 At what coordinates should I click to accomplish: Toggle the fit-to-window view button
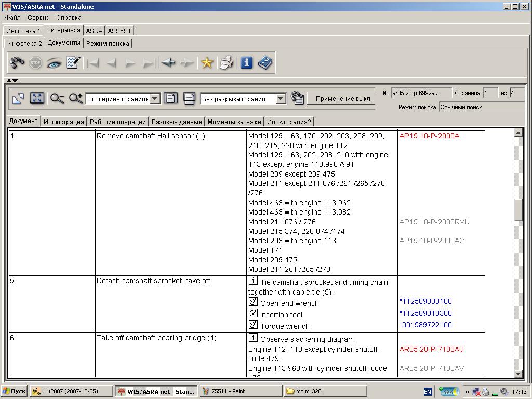tap(36, 98)
